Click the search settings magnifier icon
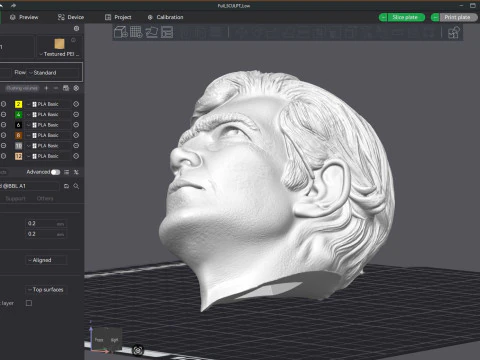 point(76,186)
